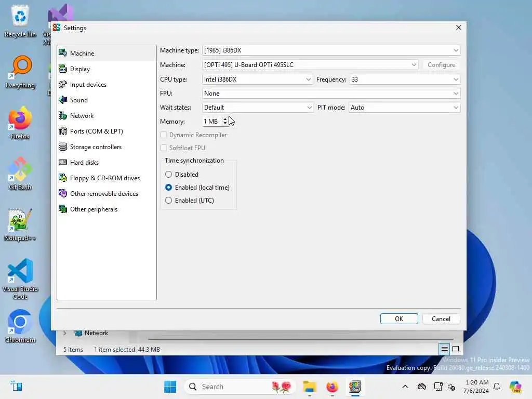This screenshot has height=399, width=532.
Task: Open Firefox from the taskbar
Action: 332,387
